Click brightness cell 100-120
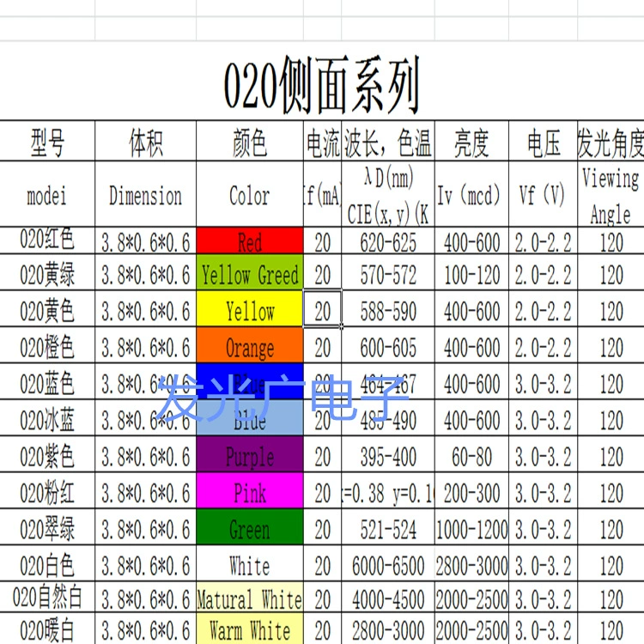The image size is (644, 644). pyautogui.click(x=471, y=272)
